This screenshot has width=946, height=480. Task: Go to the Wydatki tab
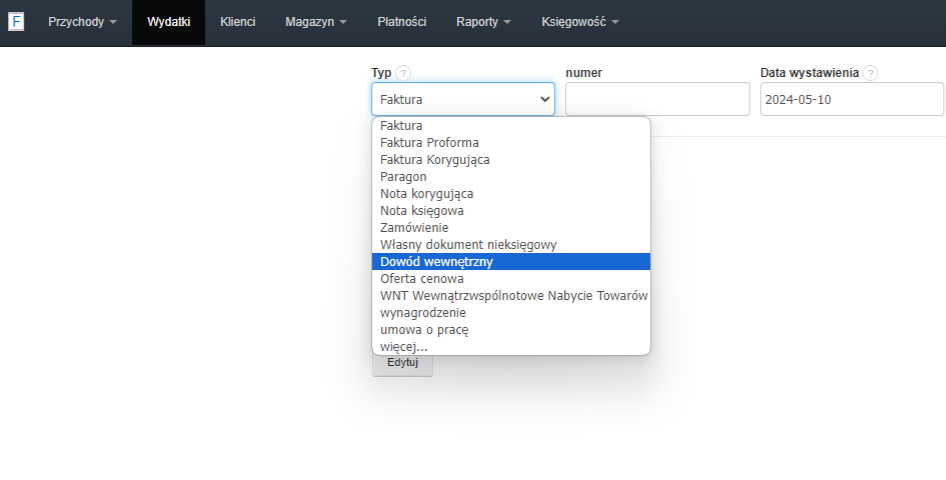(168, 22)
